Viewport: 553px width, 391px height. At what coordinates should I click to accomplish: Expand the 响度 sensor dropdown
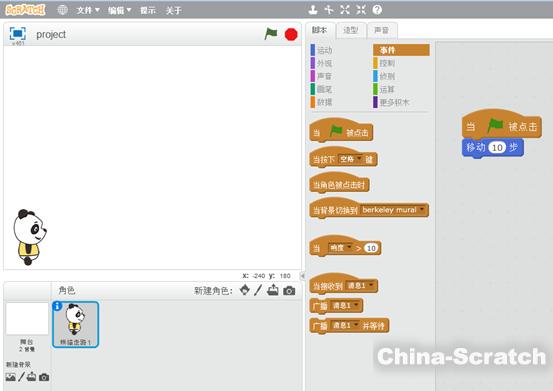(340, 248)
